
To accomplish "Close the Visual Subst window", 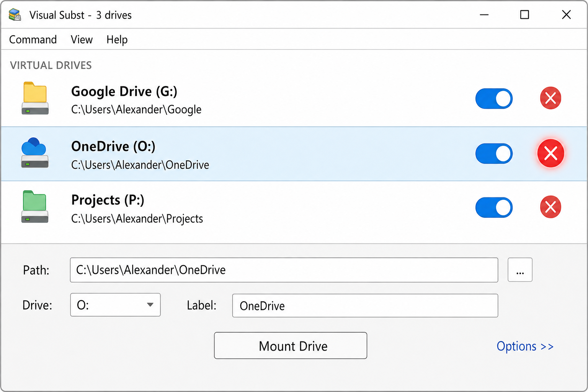I will point(566,15).
